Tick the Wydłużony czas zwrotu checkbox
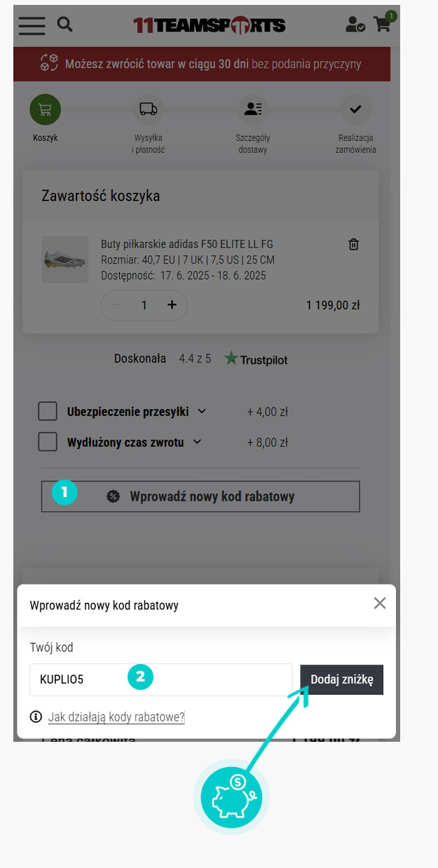 tap(48, 442)
